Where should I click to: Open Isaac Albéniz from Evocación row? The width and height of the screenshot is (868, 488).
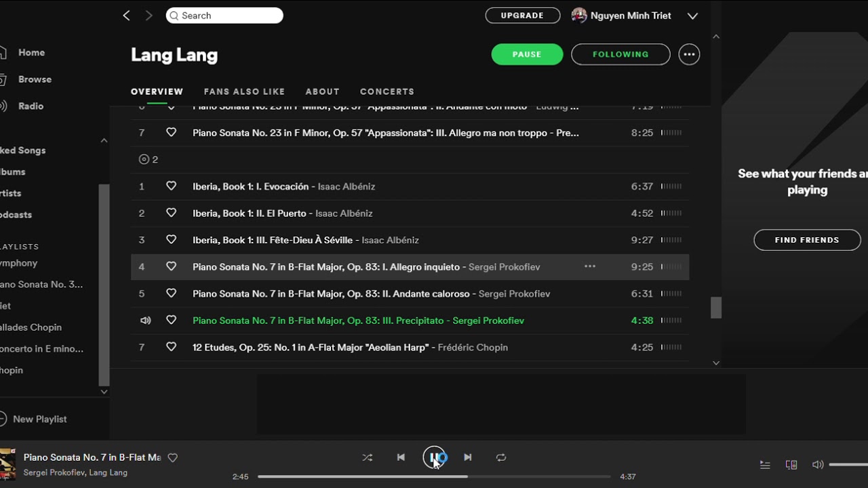point(347,186)
